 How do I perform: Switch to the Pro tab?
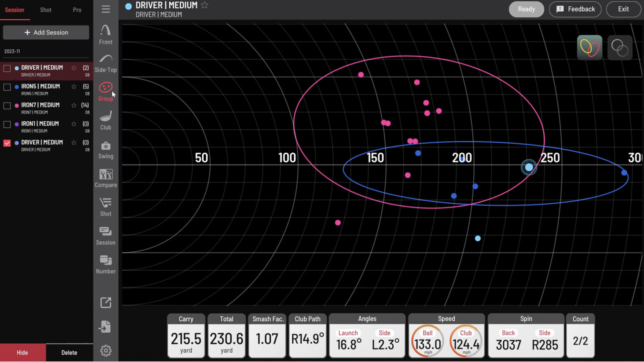77,10
